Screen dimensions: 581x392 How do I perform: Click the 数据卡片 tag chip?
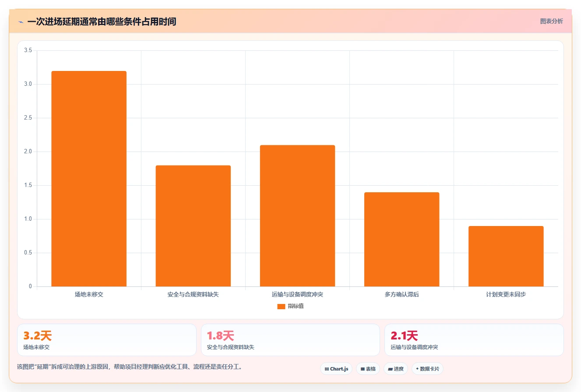pos(427,369)
